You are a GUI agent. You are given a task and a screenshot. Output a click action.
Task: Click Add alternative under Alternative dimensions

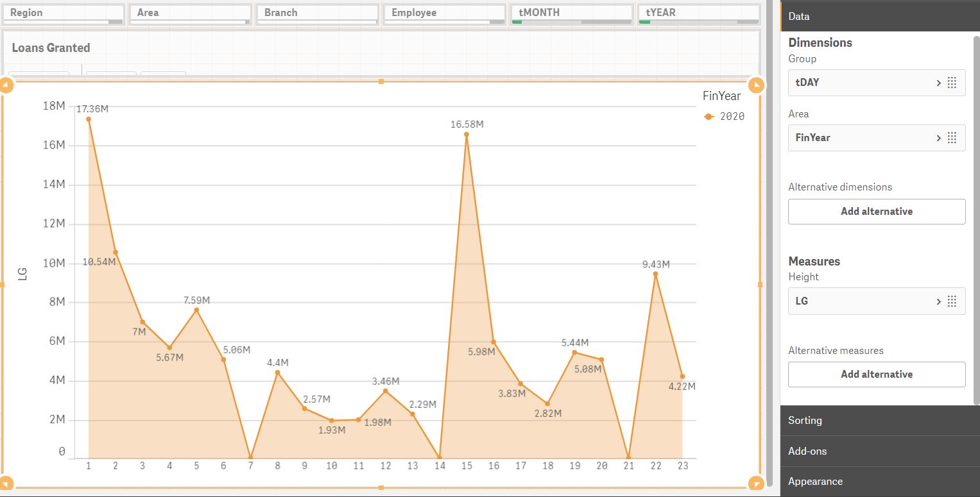point(876,212)
